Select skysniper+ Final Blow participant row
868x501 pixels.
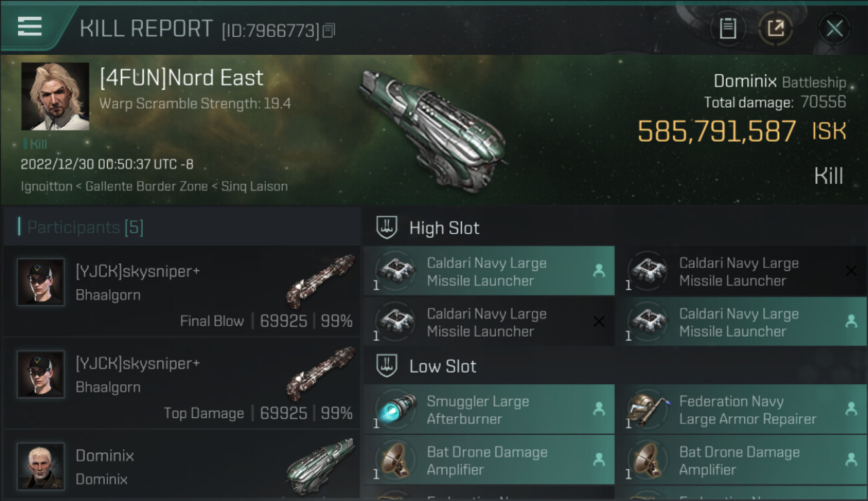[182, 291]
